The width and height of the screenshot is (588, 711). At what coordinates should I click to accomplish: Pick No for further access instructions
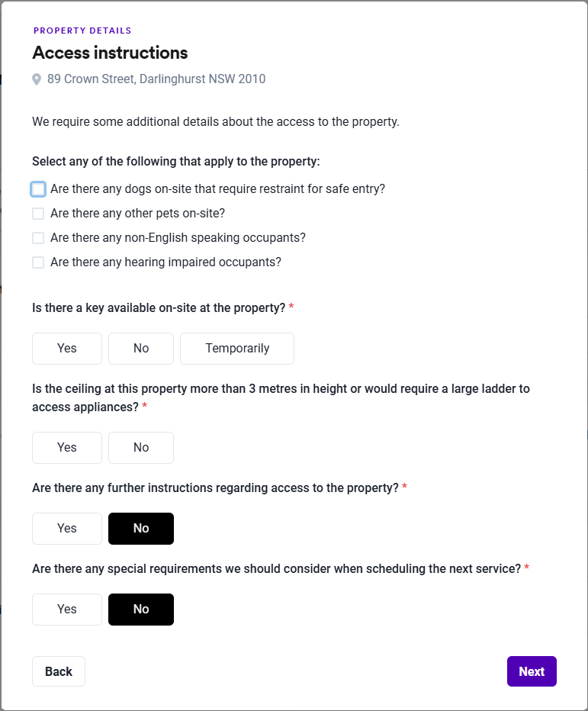141,529
